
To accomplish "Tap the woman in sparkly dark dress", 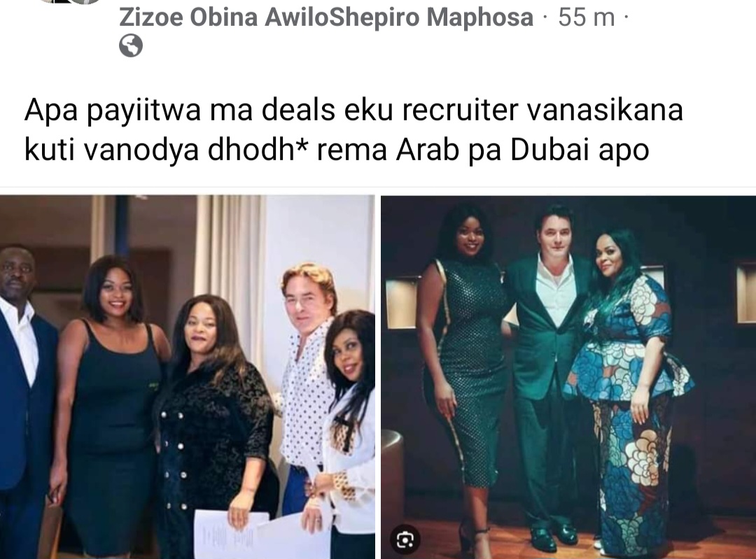I will pos(463,371).
